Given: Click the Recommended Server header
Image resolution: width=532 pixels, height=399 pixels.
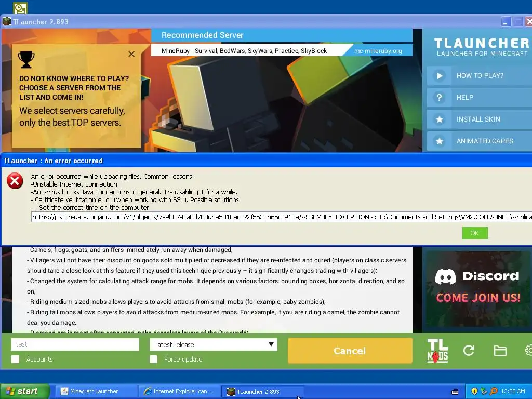Looking at the screenshot, I should 202,35.
